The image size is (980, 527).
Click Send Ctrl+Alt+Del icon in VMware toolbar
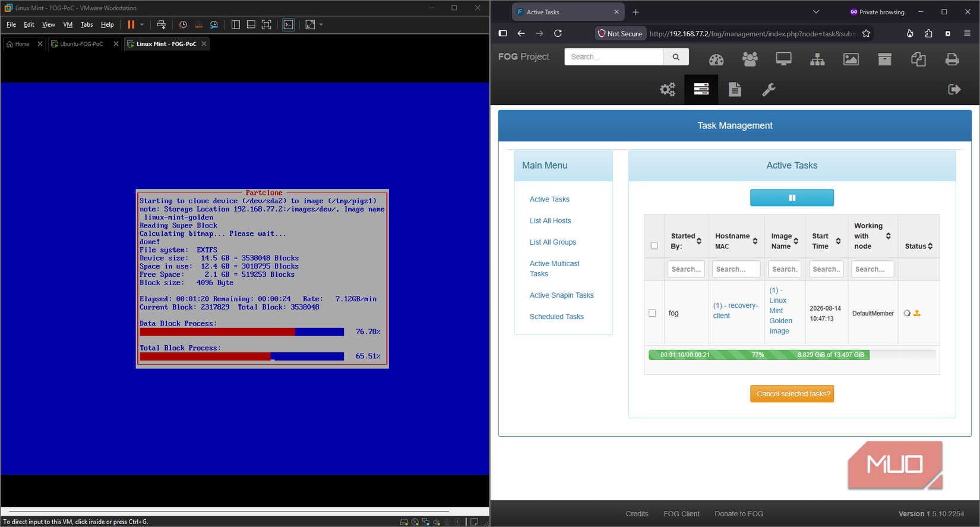[x=161, y=24]
